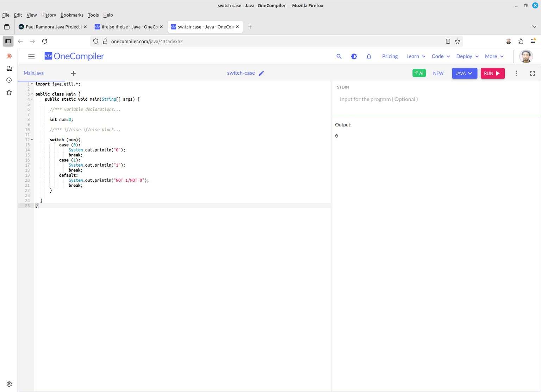
Task: Open the OneCompiler search icon
Action: pyautogui.click(x=339, y=56)
